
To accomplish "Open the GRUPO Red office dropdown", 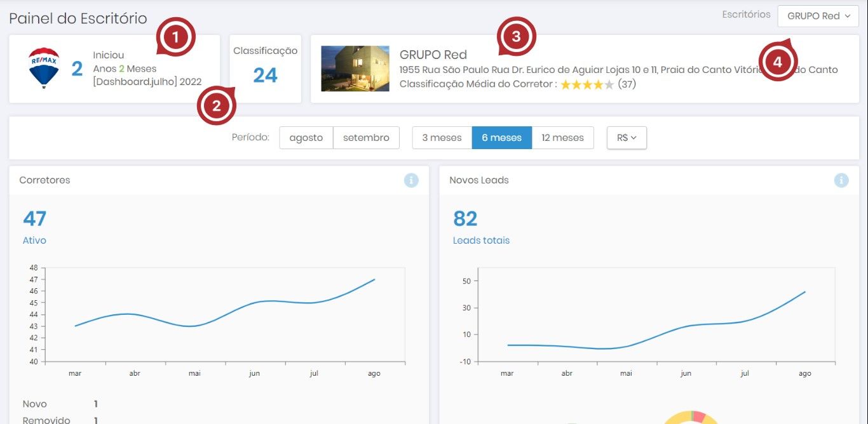I will coord(818,16).
